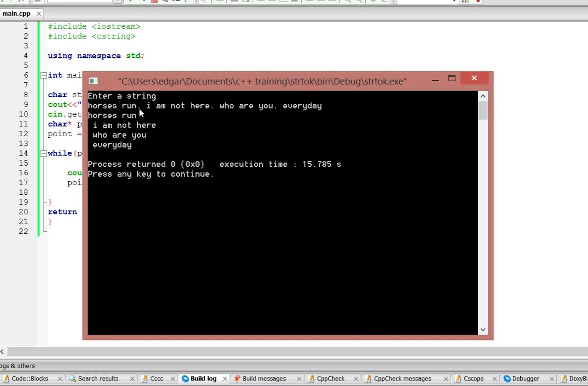Screen dimensions: 588x386
Task: Open the search combo box dropdown arrow
Action: pos(117,1)
